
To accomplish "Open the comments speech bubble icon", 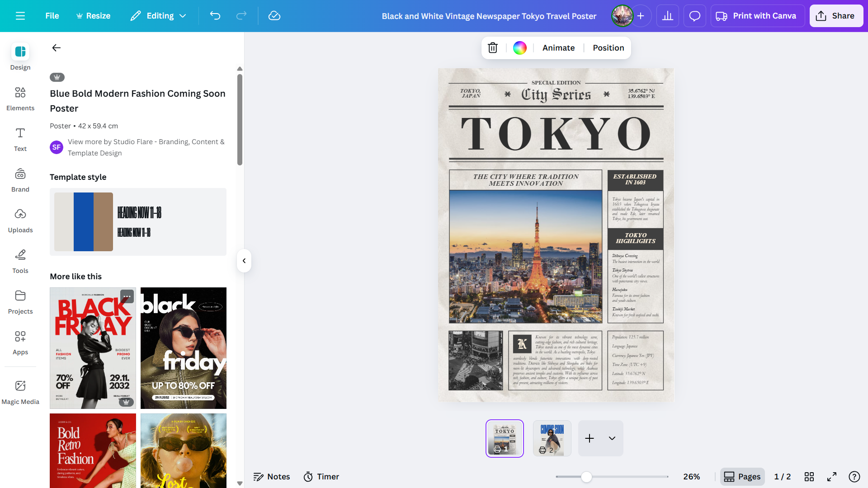I will [695, 16].
